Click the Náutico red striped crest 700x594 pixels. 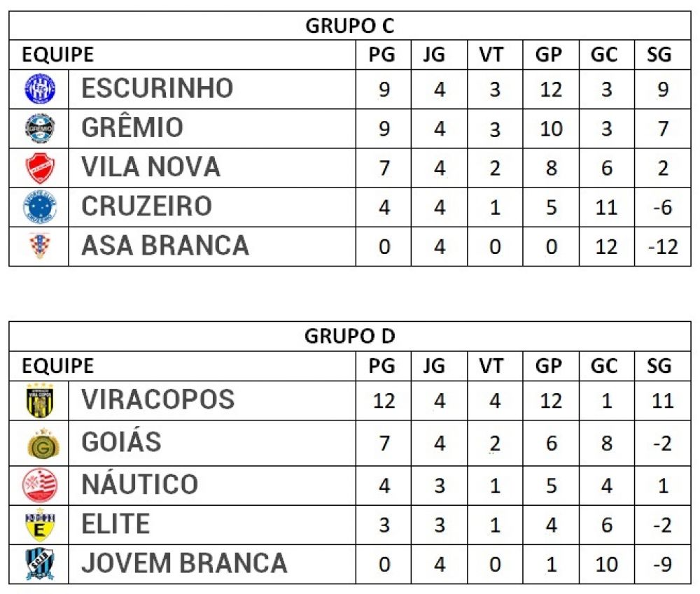click(x=40, y=486)
